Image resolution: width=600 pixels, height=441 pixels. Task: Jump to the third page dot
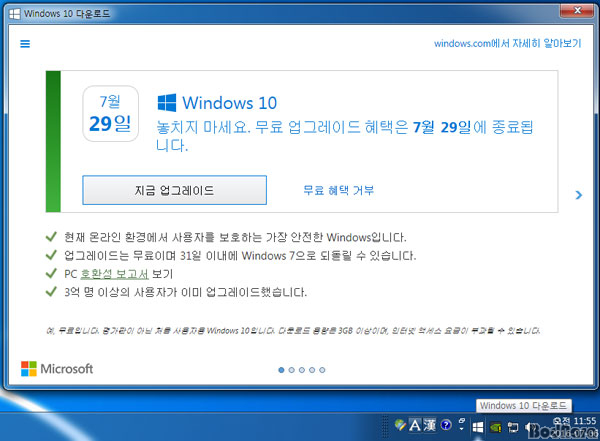302,370
